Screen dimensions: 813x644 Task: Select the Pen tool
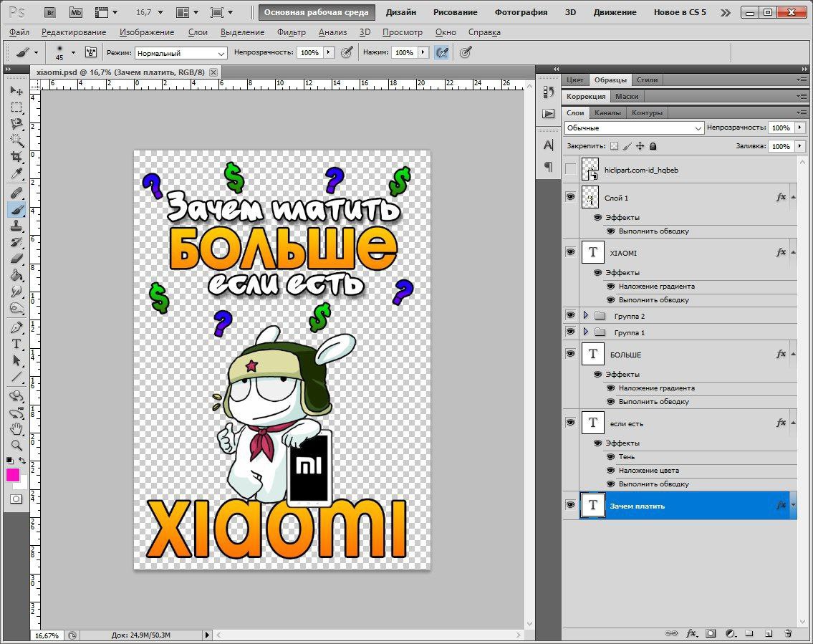click(16, 327)
